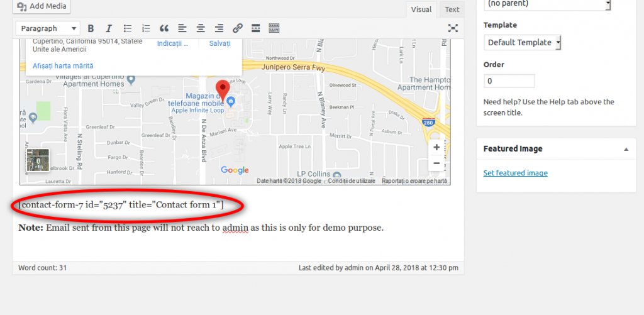The width and height of the screenshot is (644, 315).
Task: Click the Add Media button
Action: 41,6
